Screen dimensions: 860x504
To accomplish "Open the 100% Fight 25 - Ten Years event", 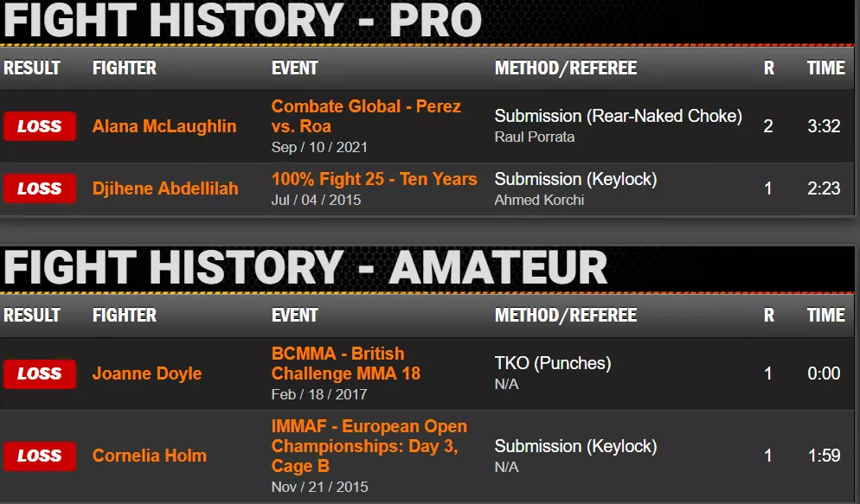I will (x=374, y=179).
